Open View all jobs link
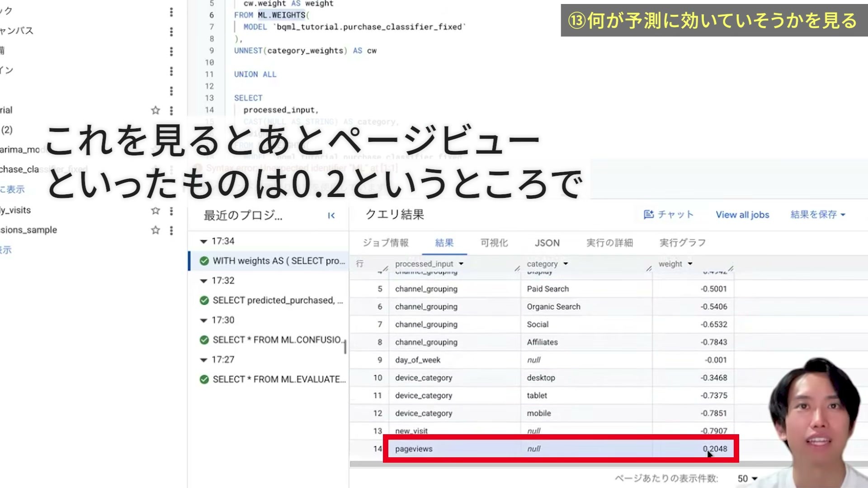This screenshot has width=868, height=488. pos(742,215)
